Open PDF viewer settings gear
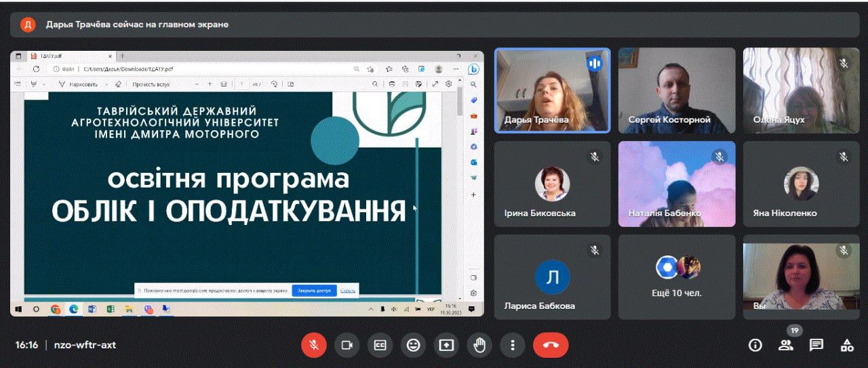The width and height of the screenshot is (868, 368). pyautogui.click(x=448, y=85)
